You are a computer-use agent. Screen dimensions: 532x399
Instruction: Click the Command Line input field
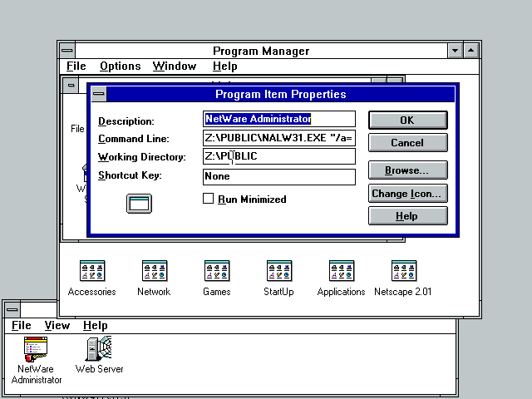click(x=279, y=138)
